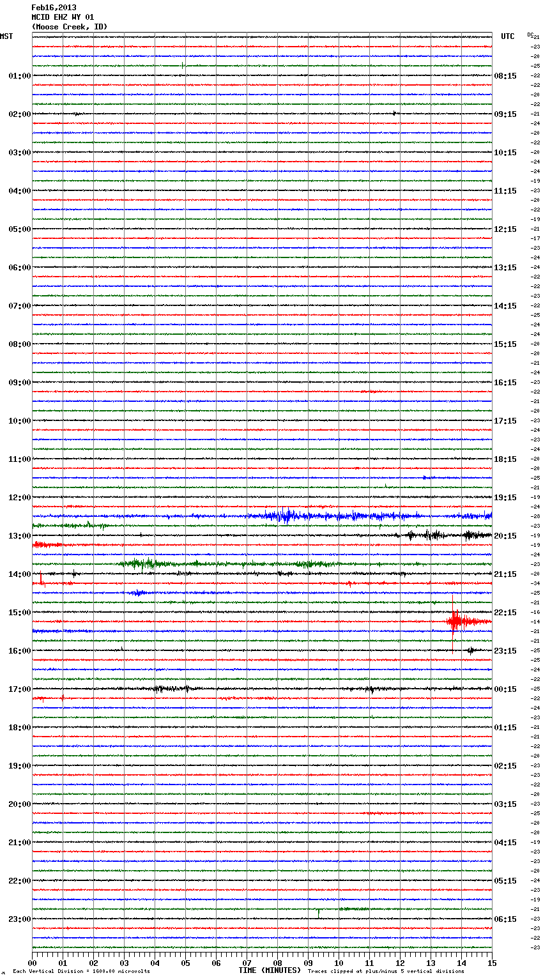Click the "UTC" column header
This screenshot has height=980, width=543.
click(x=508, y=36)
